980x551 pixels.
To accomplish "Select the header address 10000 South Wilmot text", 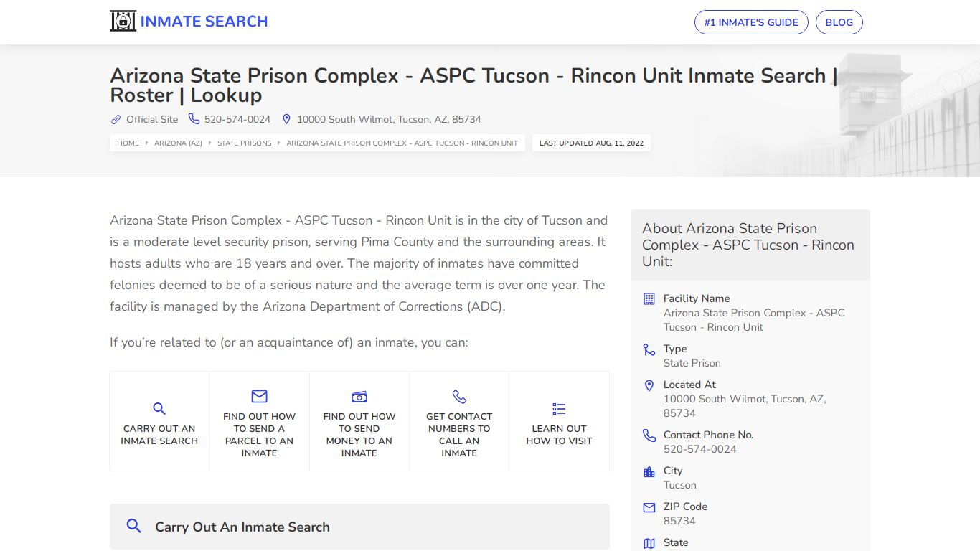I will (389, 120).
